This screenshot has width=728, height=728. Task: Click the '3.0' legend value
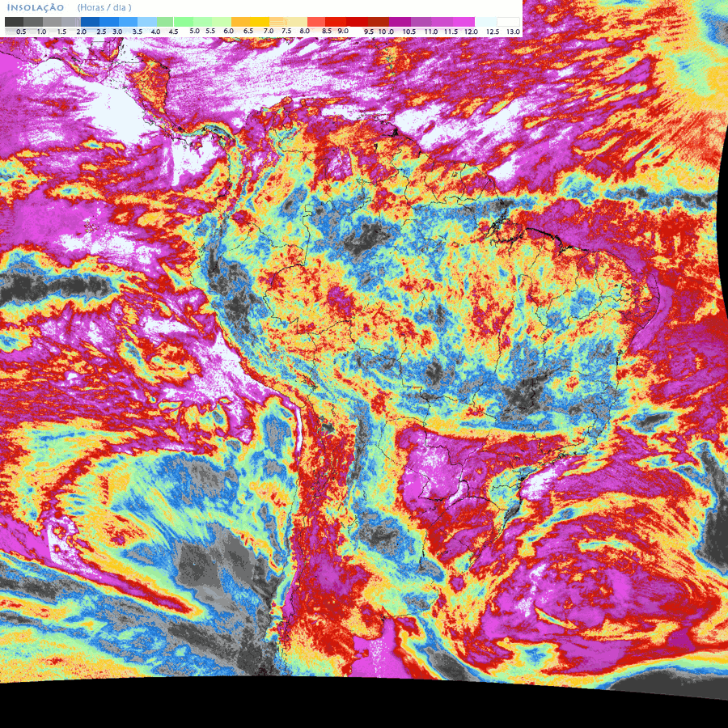click(x=117, y=32)
